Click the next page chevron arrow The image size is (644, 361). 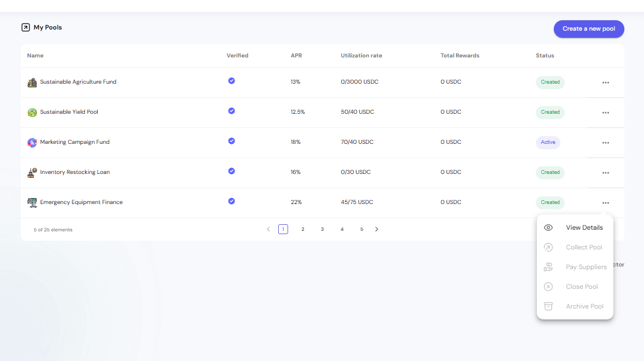coord(377,229)
